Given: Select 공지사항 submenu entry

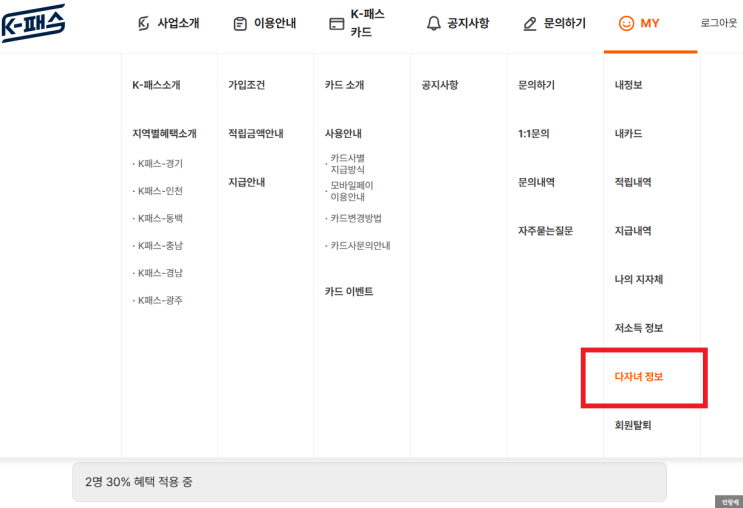Looking at the screenshot, I should pos(440,85).
